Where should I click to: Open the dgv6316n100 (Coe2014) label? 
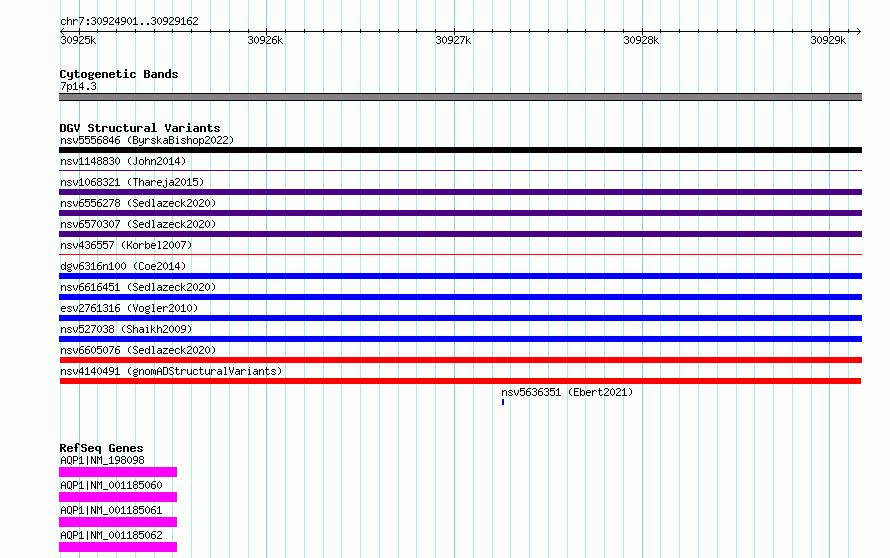[x=123, y=266]
